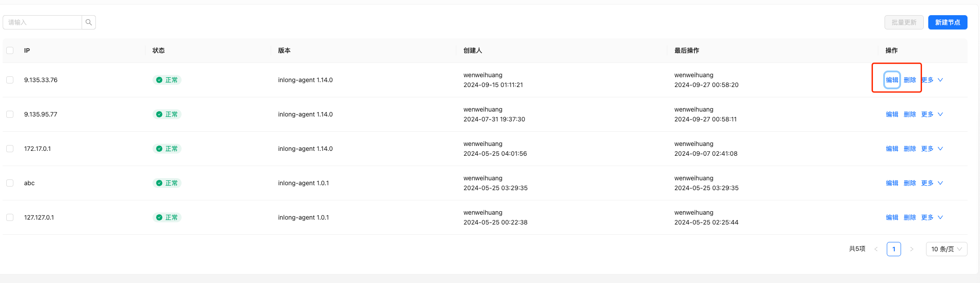Click the previous page arrow
The height and width of the screenshot is (283, 980).
[x=876, y=249]
